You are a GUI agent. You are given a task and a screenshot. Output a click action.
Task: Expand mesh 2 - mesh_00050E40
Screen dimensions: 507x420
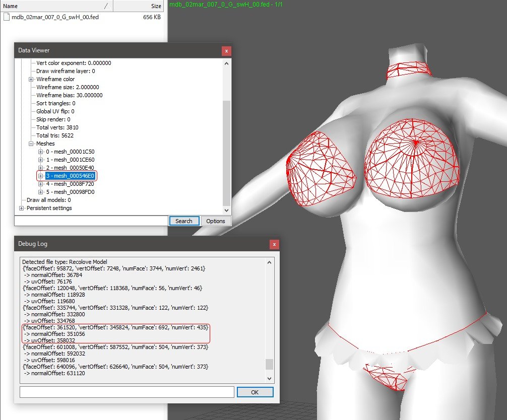coord(40,168)
